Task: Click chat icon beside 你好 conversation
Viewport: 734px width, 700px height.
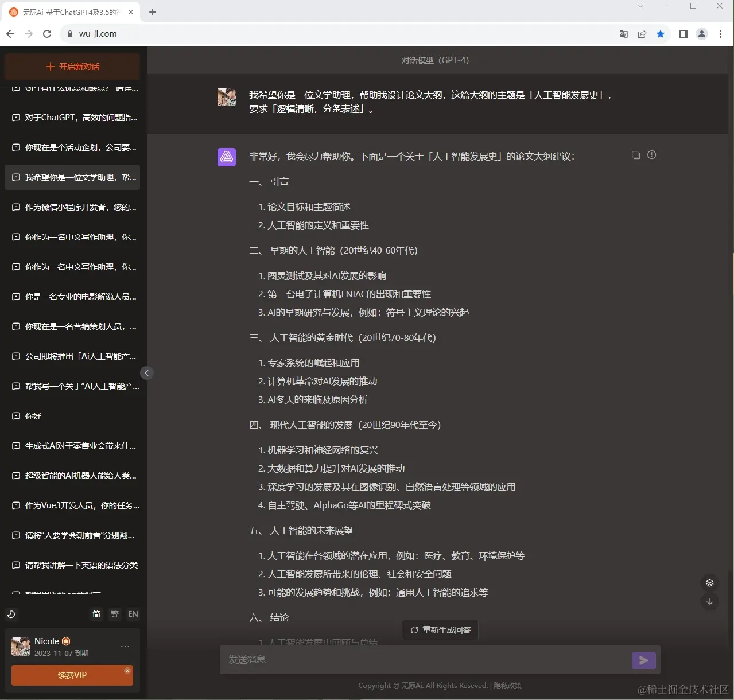Action: pos(16,416)
